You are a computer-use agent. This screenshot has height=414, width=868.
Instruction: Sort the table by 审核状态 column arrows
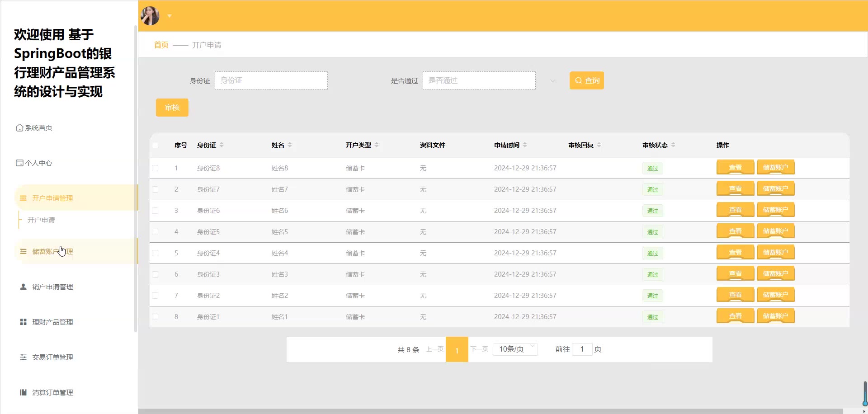pos(673,145)
